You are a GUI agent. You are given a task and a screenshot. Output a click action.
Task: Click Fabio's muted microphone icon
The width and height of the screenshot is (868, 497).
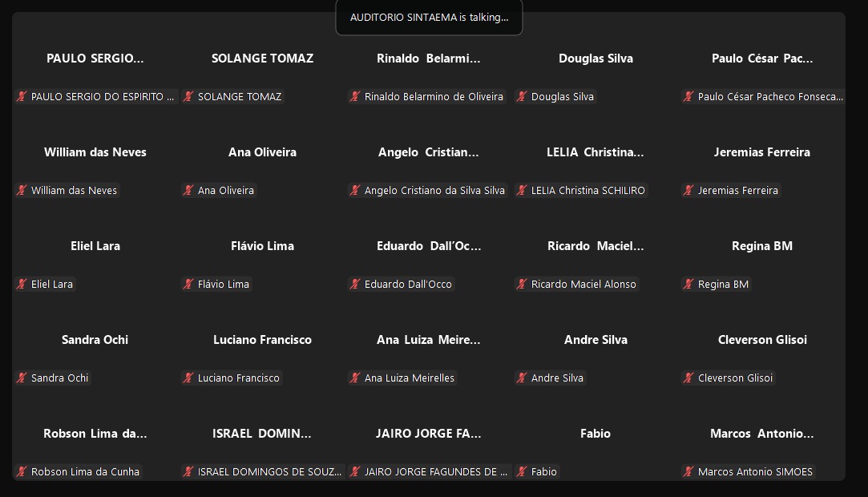[x=522, y=471]
